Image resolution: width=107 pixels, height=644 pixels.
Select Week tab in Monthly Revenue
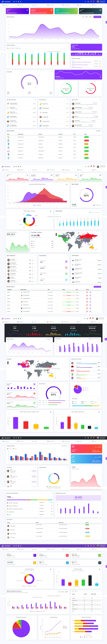pyautogui.click(x=86, y=17)
